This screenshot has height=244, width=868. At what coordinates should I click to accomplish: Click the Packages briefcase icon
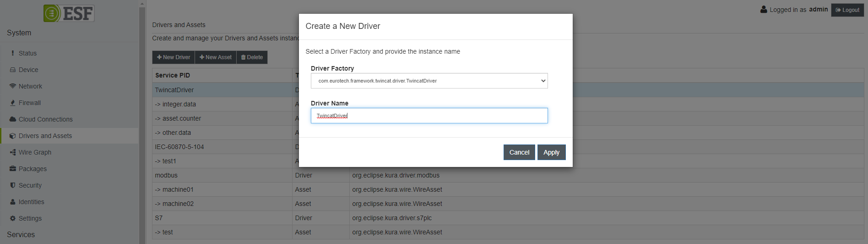point(13,169)
